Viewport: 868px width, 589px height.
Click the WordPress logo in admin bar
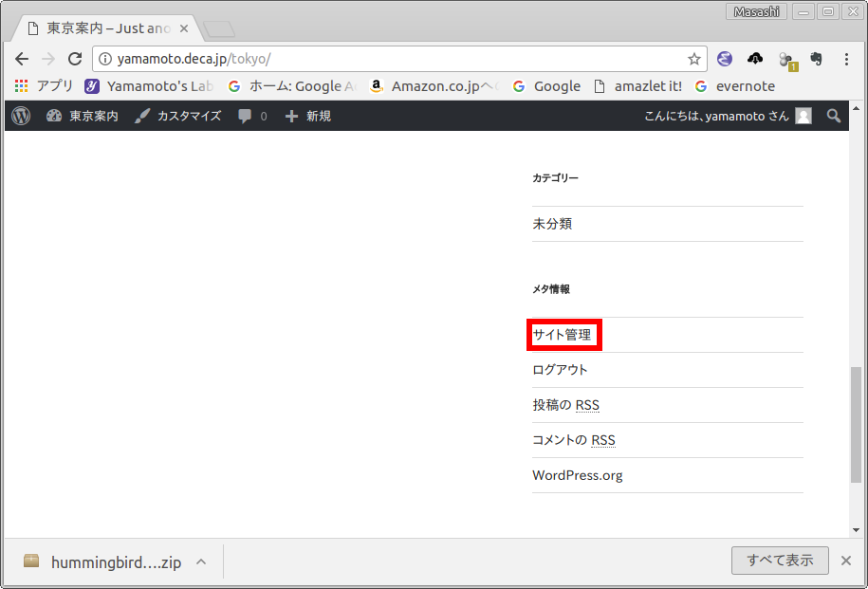click(22, 116)
